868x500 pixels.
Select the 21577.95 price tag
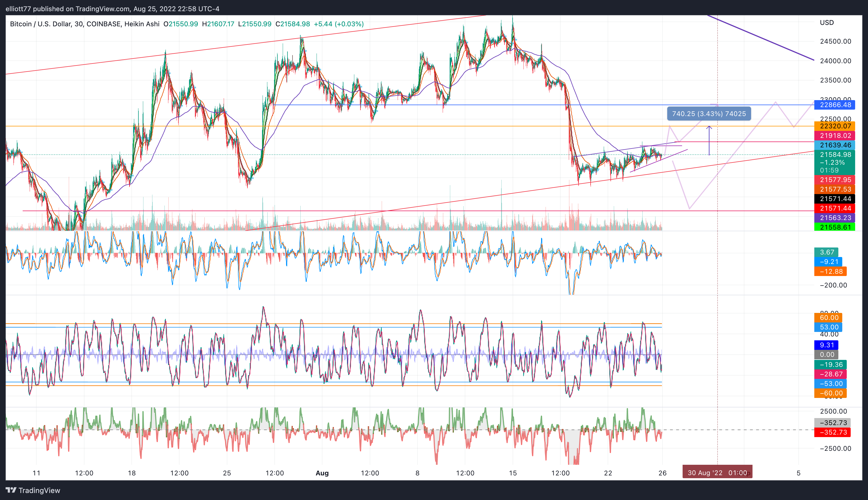tap(835, 180)
